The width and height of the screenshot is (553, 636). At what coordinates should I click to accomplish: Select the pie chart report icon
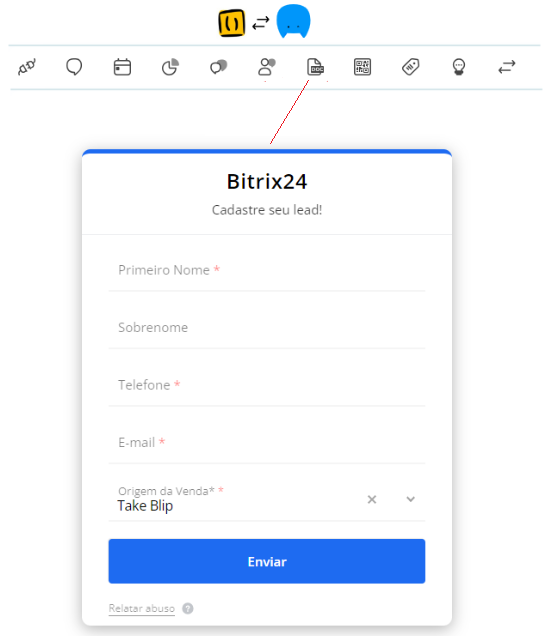click(170, 67)
